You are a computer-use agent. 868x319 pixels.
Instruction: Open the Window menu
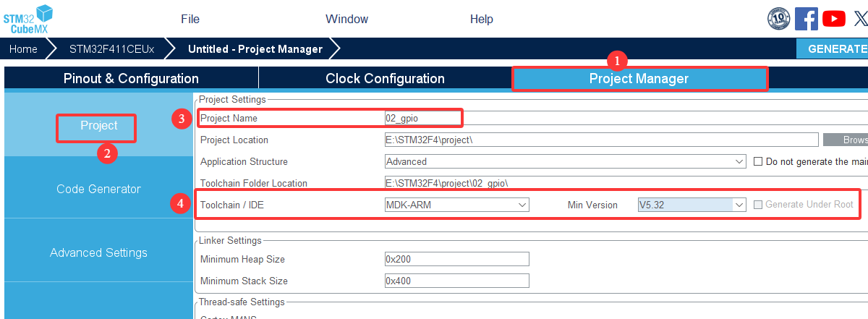pyautogui.click(x=346, y=20)
